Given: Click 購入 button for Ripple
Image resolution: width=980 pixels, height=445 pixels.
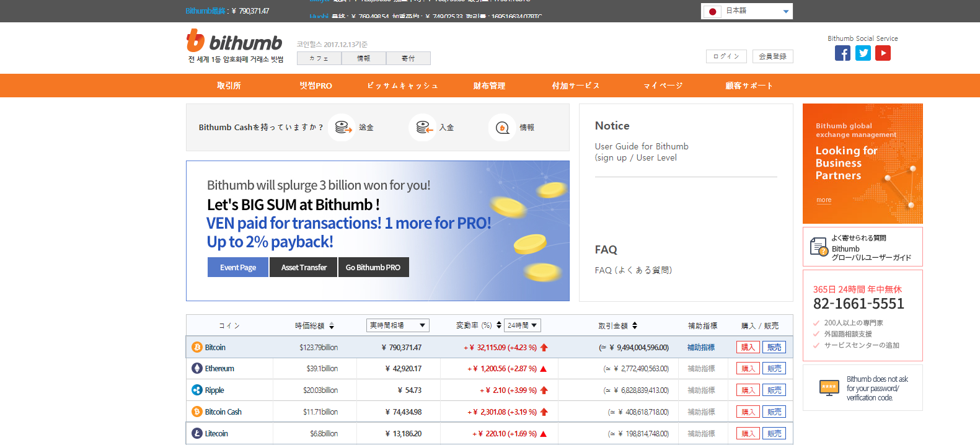Looking at the screenshot, I should click(x=748, y=390).
